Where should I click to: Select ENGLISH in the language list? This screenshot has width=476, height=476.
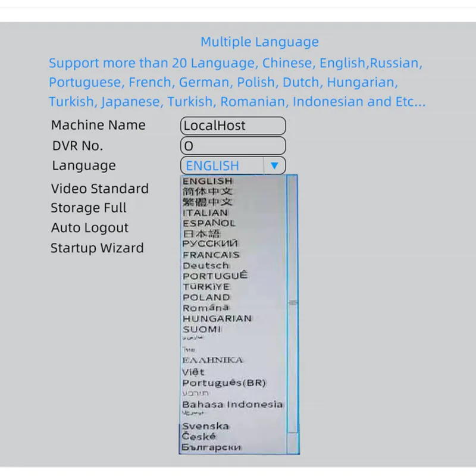pos(208,181)
